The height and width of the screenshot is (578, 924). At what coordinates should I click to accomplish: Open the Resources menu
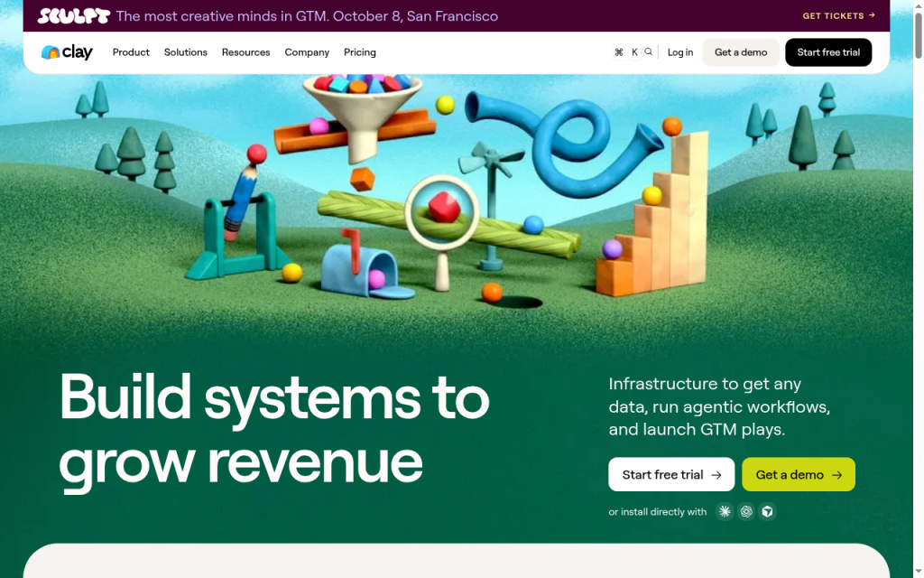click(245, 52)
